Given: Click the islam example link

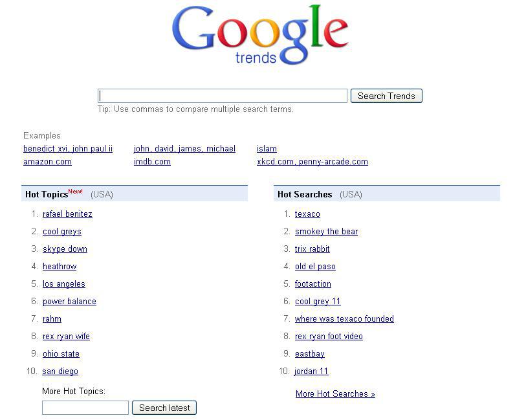Looking at the screenshot, I should 267,149.
